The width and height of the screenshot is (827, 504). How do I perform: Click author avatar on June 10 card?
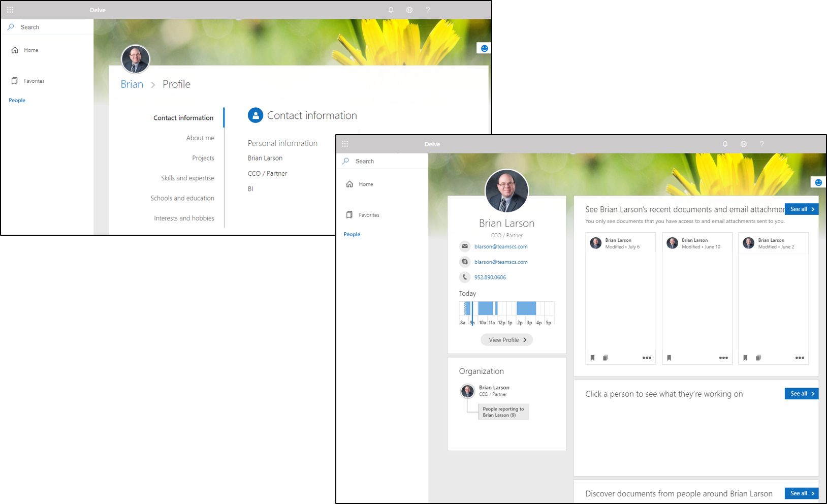[x=672, y=243]
